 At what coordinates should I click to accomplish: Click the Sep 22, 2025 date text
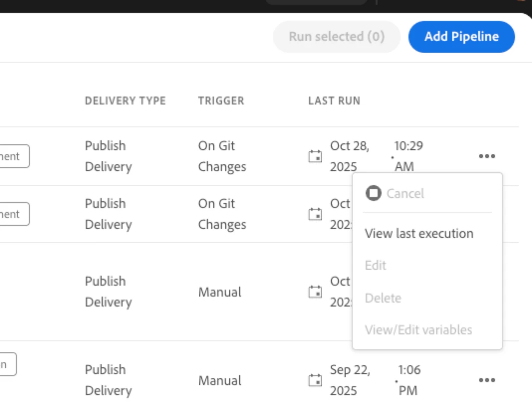(x=350, y=380)
